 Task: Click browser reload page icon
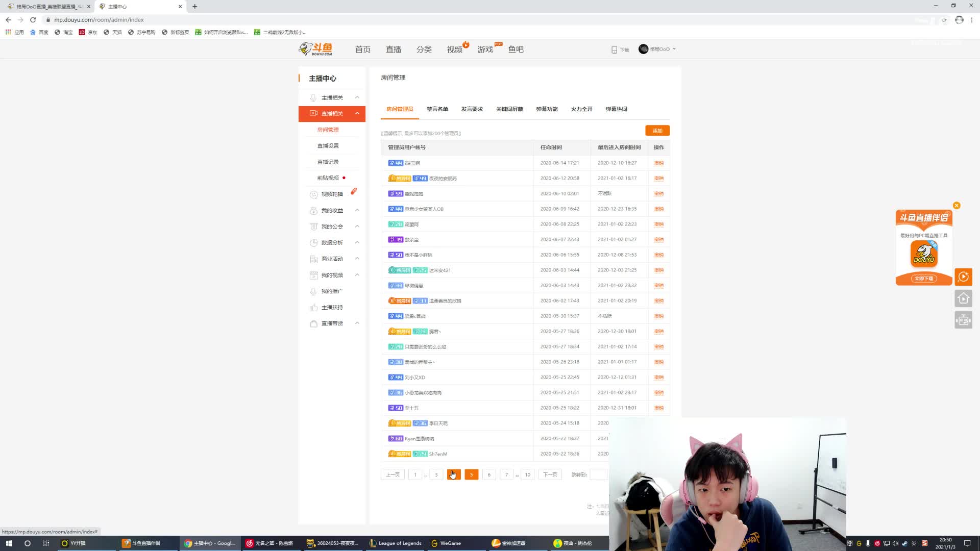(x=33, y=20)
